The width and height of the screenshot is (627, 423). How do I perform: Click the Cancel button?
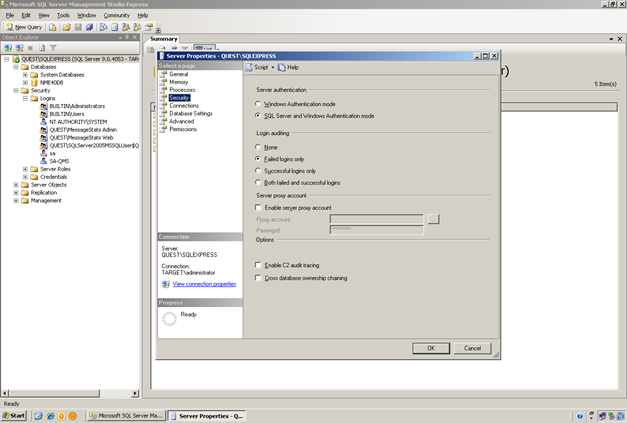click(472, 348)
